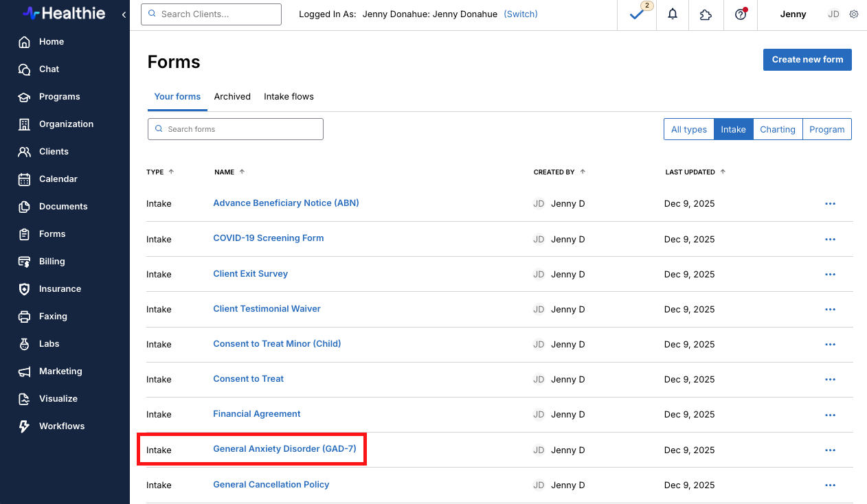Collapse the left sidebar with the chevron

click(x=124, y=14)
